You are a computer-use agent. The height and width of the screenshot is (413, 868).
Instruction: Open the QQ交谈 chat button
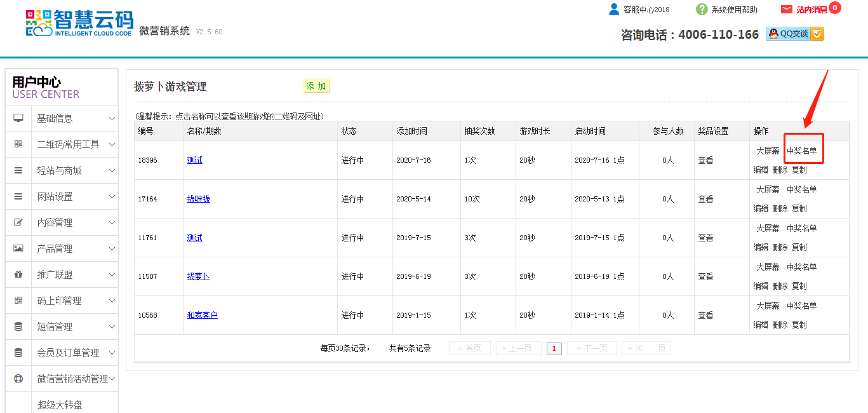tap(794, 34)
